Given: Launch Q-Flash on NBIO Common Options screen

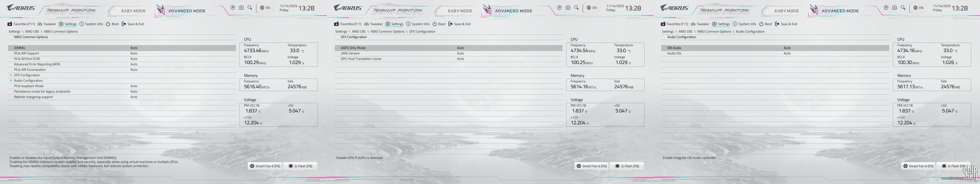Looking at the screenshot, I should tap(300, 166).
